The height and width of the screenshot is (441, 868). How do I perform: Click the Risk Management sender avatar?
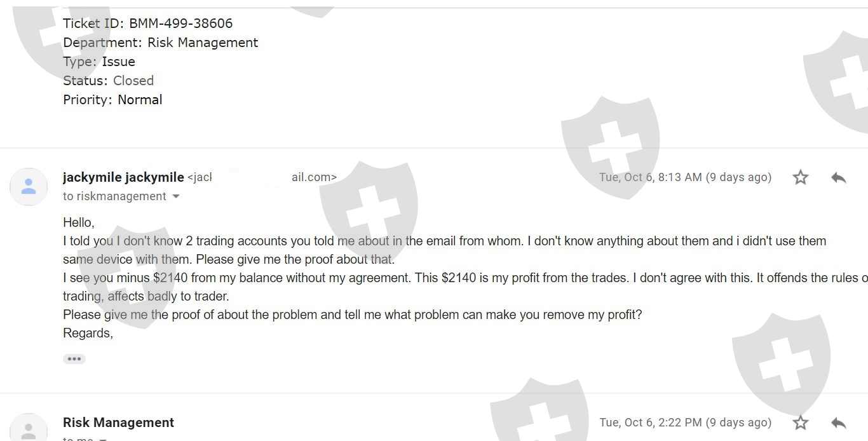[x=29, y=429]
